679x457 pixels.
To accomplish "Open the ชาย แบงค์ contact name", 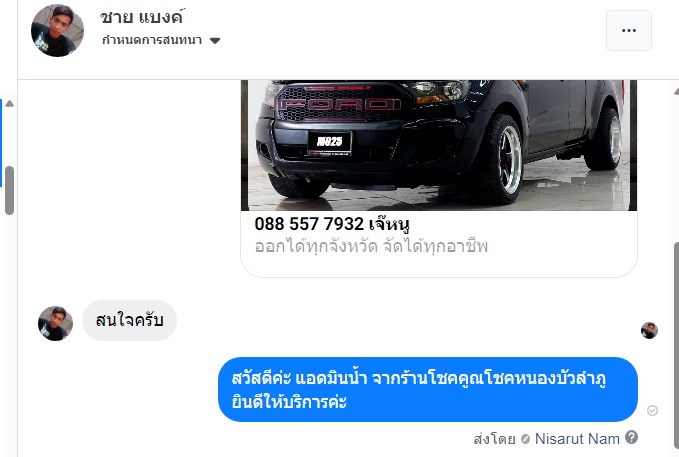I will point(142,17).
